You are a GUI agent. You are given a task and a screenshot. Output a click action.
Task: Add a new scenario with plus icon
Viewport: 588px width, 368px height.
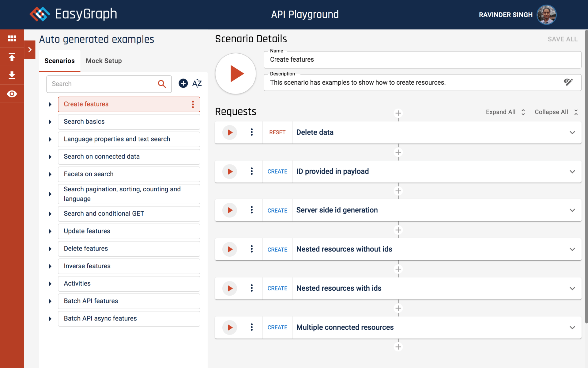183,83
